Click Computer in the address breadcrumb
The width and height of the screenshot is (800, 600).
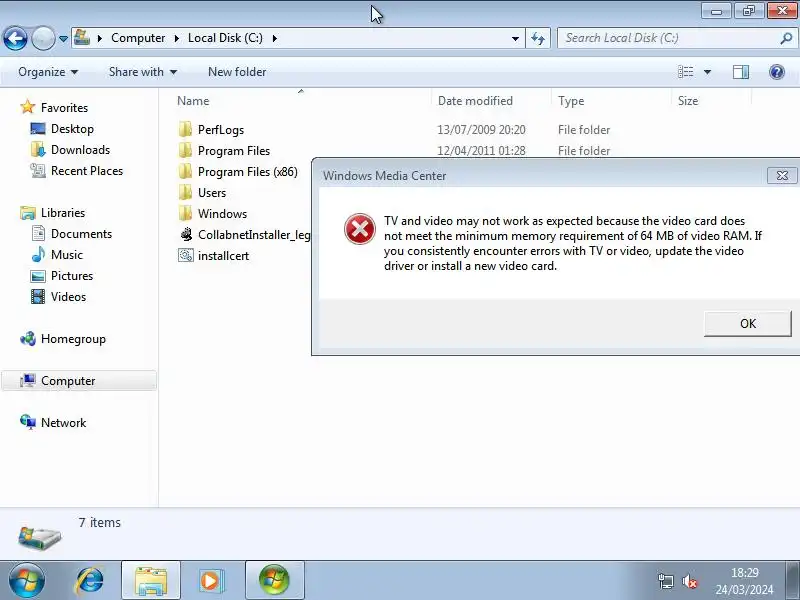[x=138, y=38]
